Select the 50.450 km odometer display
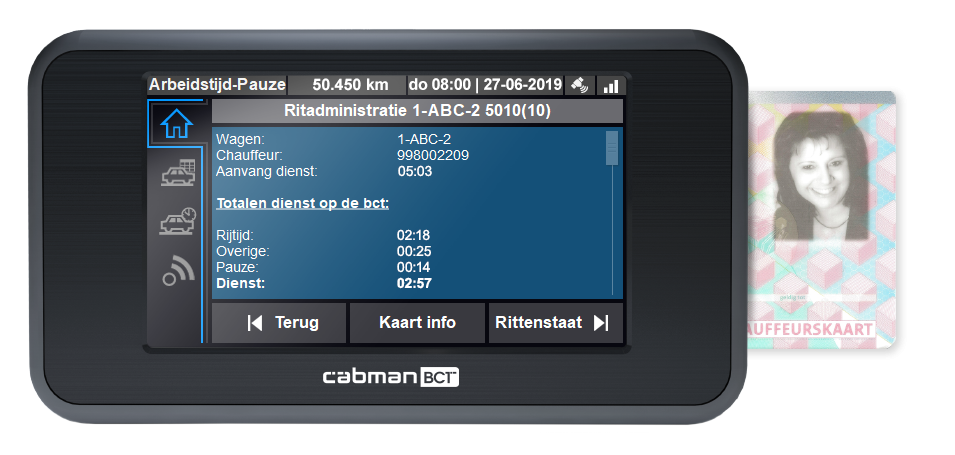This screenshot has width=955, height=455. [347, 85]
